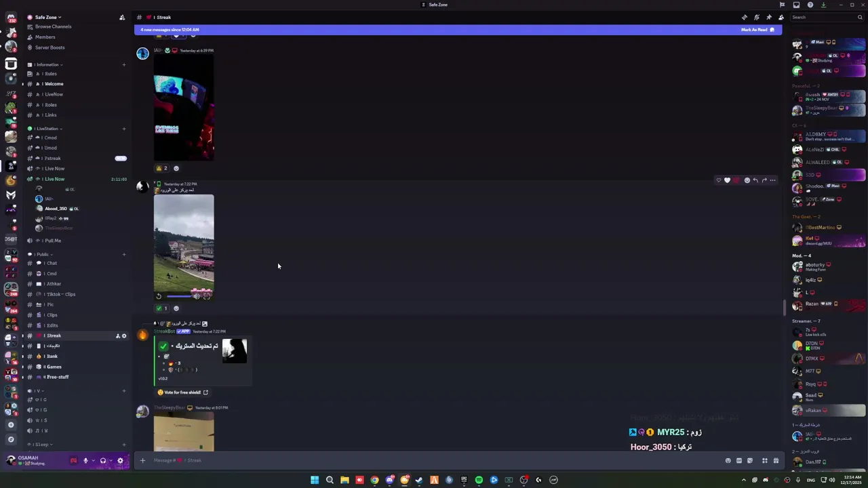Collapse the Public category
Screen dimensions: 868x488
click(x=41, y=254)
